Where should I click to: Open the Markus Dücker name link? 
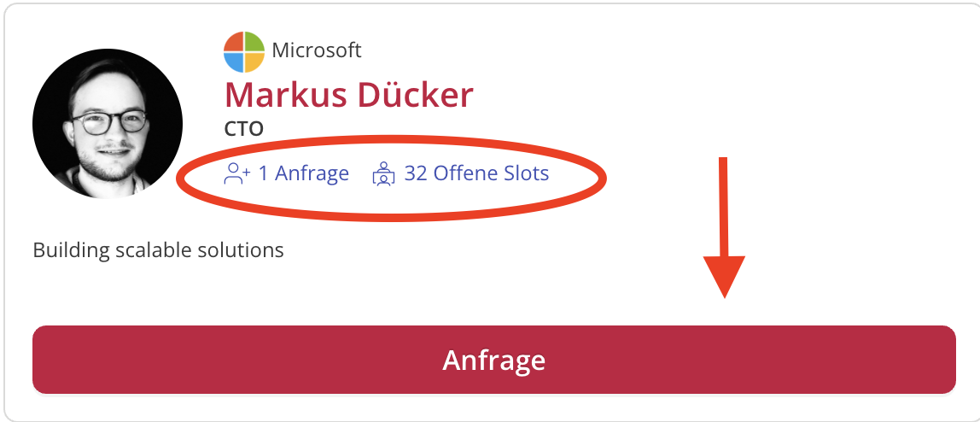pos(349,96)
